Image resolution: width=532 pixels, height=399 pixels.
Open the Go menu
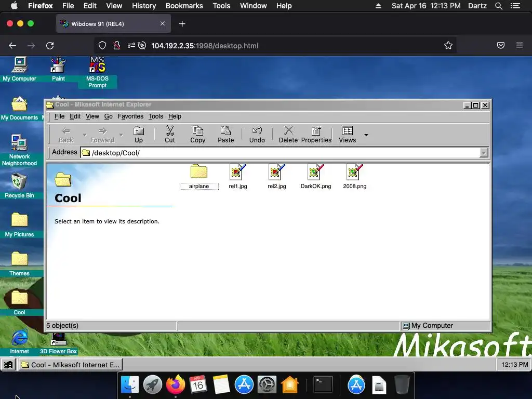tap(108, 116)
